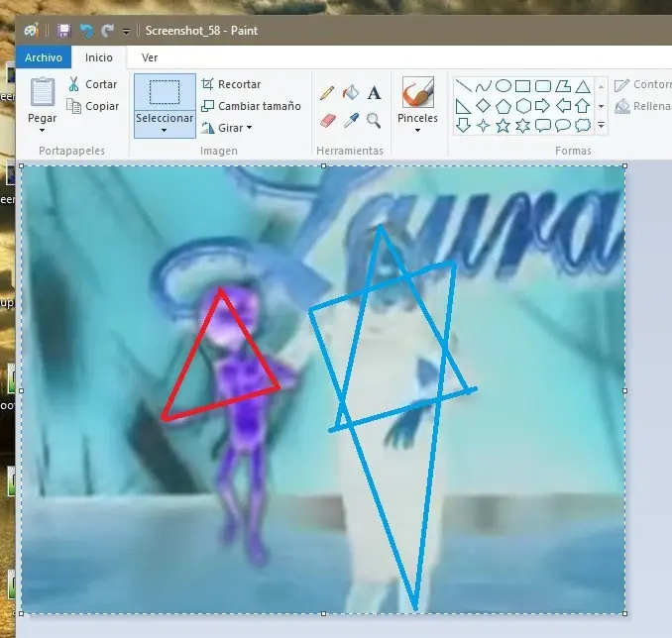This screenshot has height=638, width=672.
Task: Choose the Pentagon shape
Action: pos(504,106)
